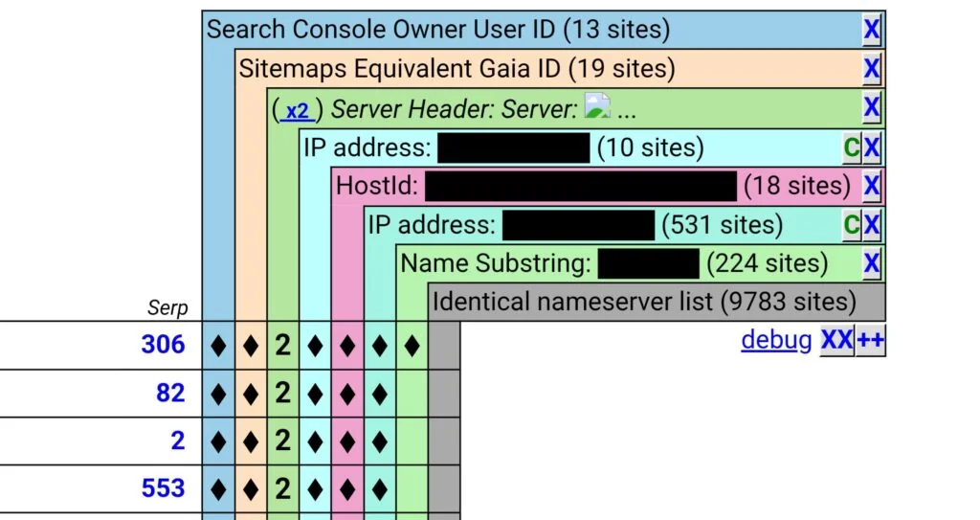980x520 pixels.
Task: Click the green C on IP address (531 sites)
Action: click(851, 225)
